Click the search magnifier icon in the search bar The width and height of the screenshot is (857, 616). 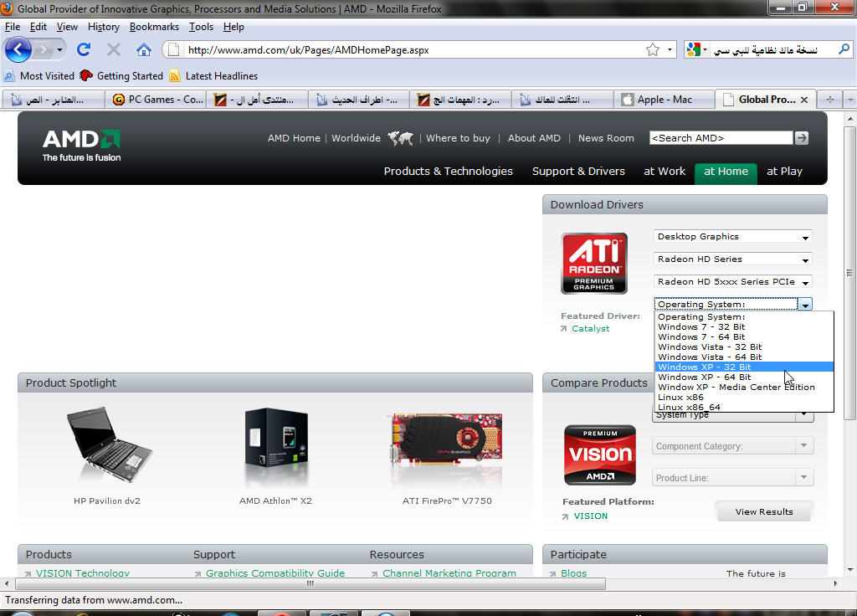[x=844, y=49]
